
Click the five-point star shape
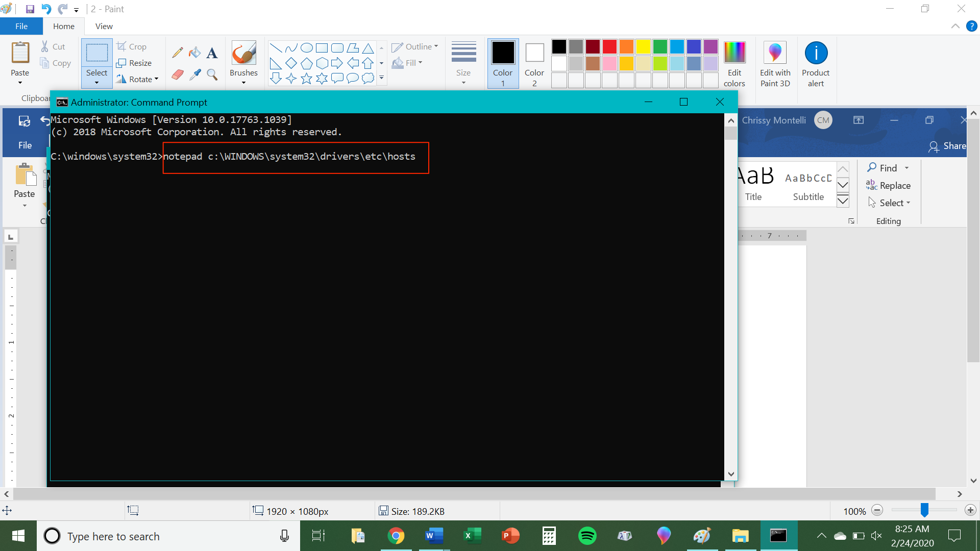click(306, 79)
